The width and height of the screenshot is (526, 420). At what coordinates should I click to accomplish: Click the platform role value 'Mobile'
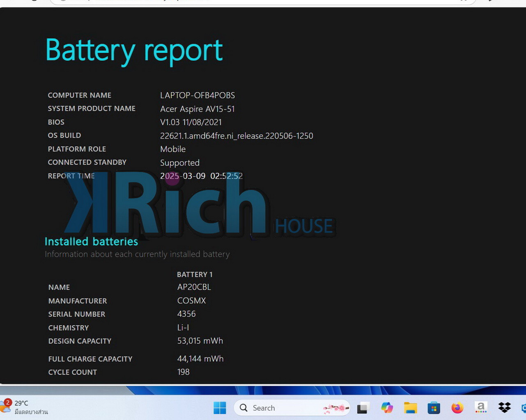click(173, 149)
